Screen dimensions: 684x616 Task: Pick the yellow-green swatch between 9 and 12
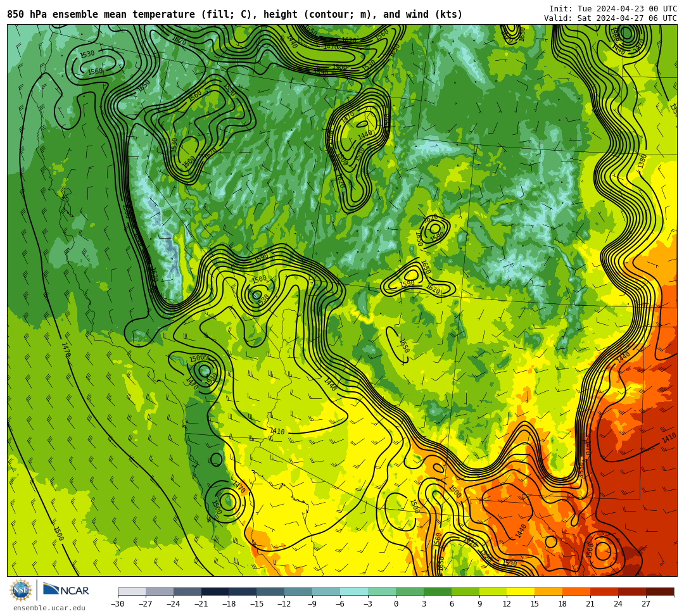(493, 591)
